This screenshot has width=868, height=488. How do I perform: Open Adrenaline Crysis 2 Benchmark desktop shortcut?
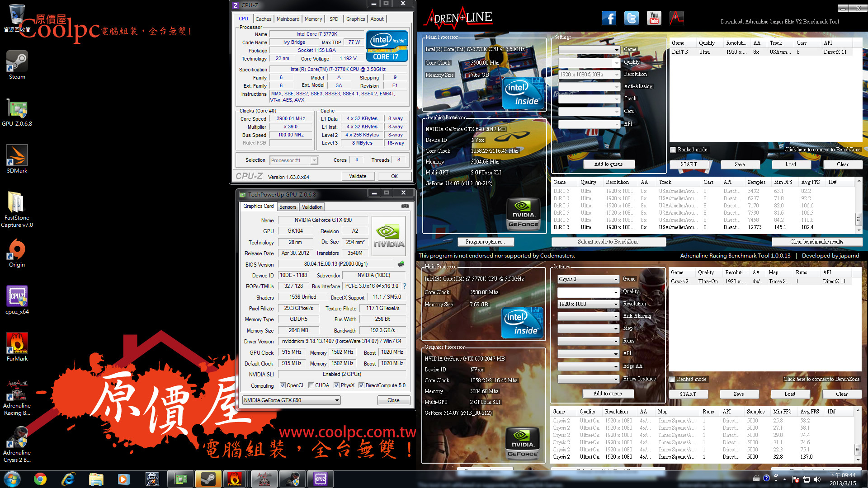point(17,445)
